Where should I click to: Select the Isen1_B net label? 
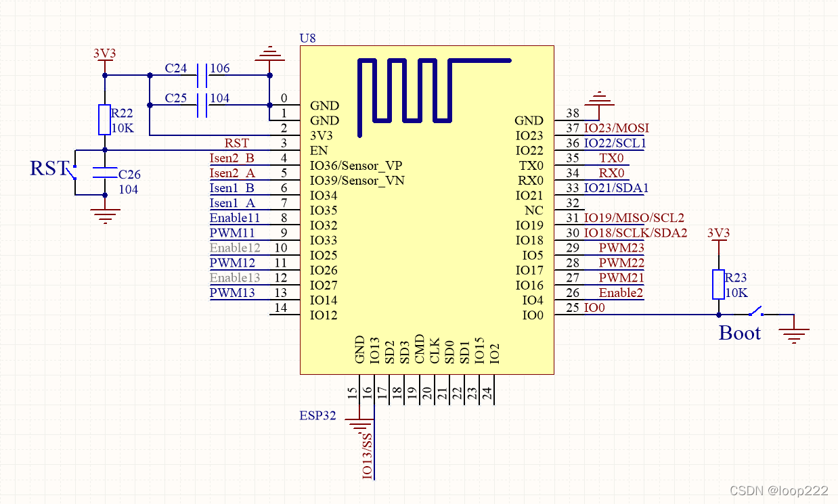tap(232, 188)
